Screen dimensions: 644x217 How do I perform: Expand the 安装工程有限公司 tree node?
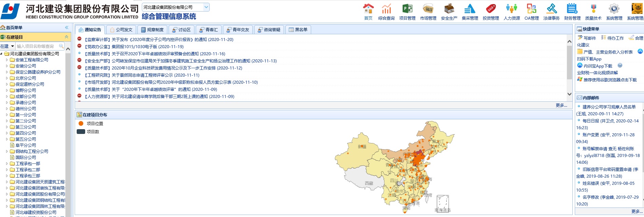[7, 60]
